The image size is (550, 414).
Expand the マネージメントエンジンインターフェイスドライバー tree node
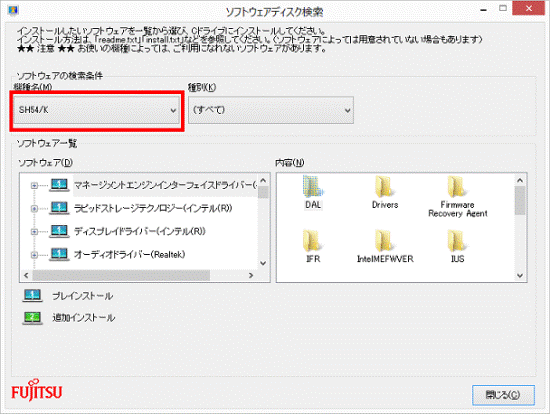34,186
